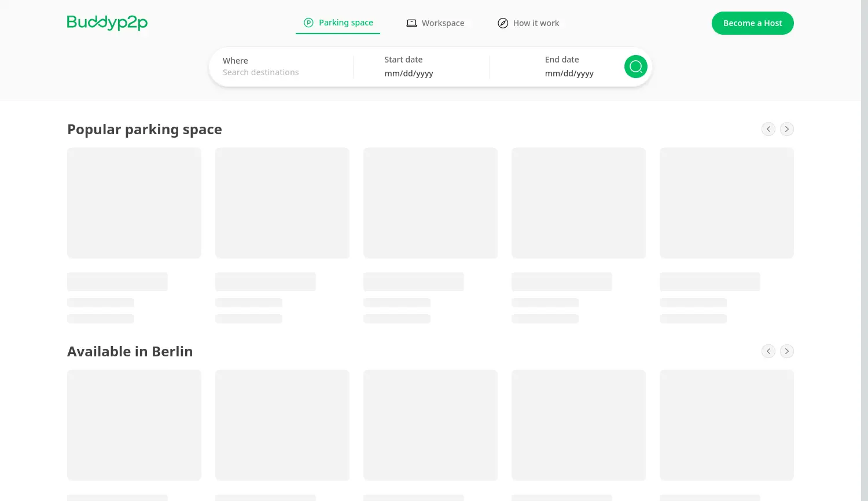Advance Popular parking space carousel to next
The height and width of the screenshot is (501, 868).
[x=786, y=129]
